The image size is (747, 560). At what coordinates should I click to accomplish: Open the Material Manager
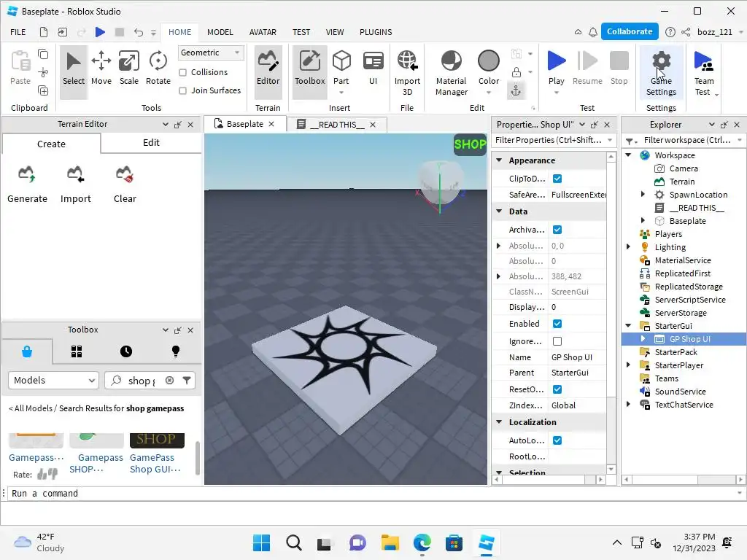451,72
